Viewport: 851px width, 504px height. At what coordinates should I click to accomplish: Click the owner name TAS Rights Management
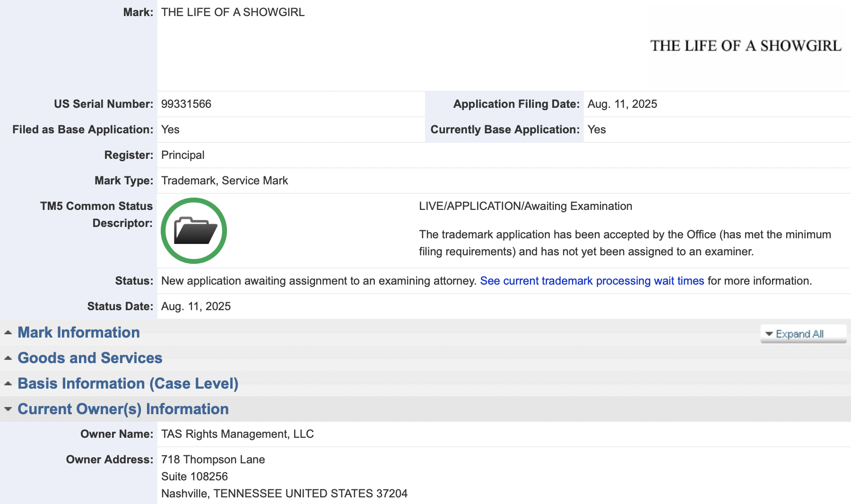[237, 434]
